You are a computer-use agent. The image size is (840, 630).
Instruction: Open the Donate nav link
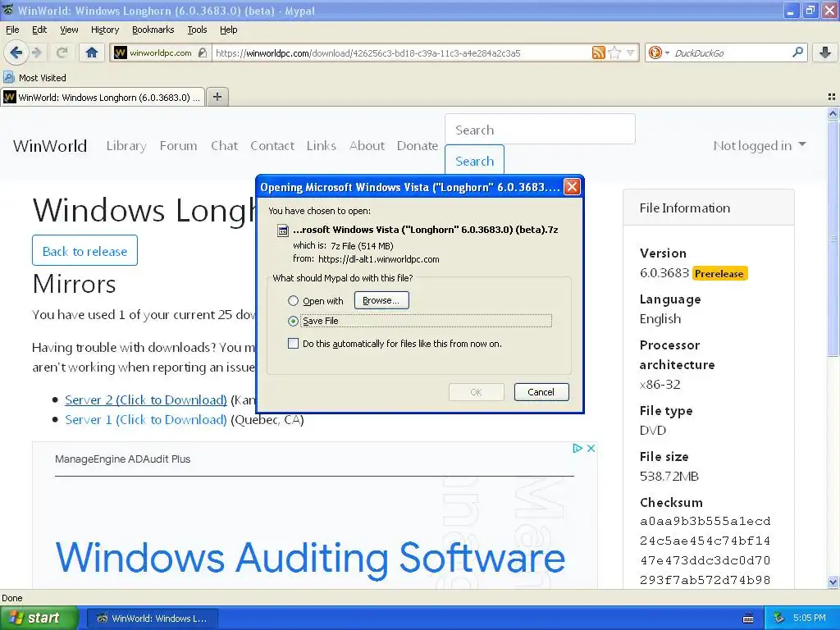418,146
